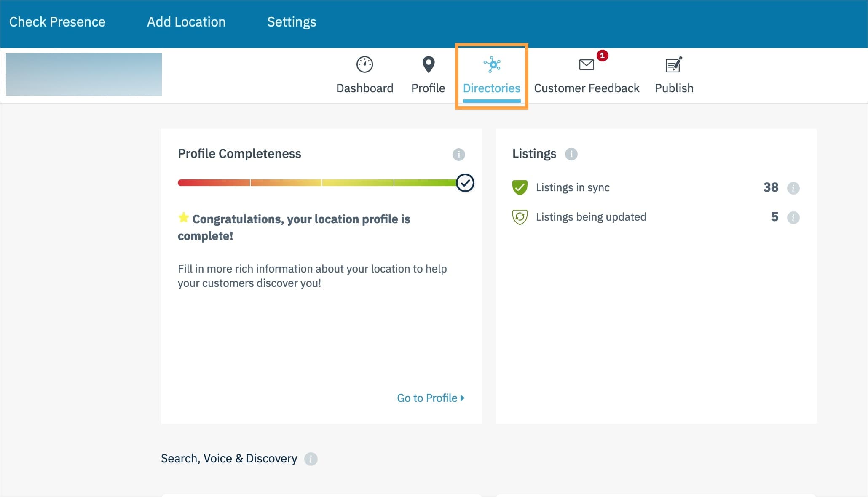This screenshot has height=497, width=868.
Task: Click info icon beside Search, Voice & Discovery
Action: click(311, 459)
